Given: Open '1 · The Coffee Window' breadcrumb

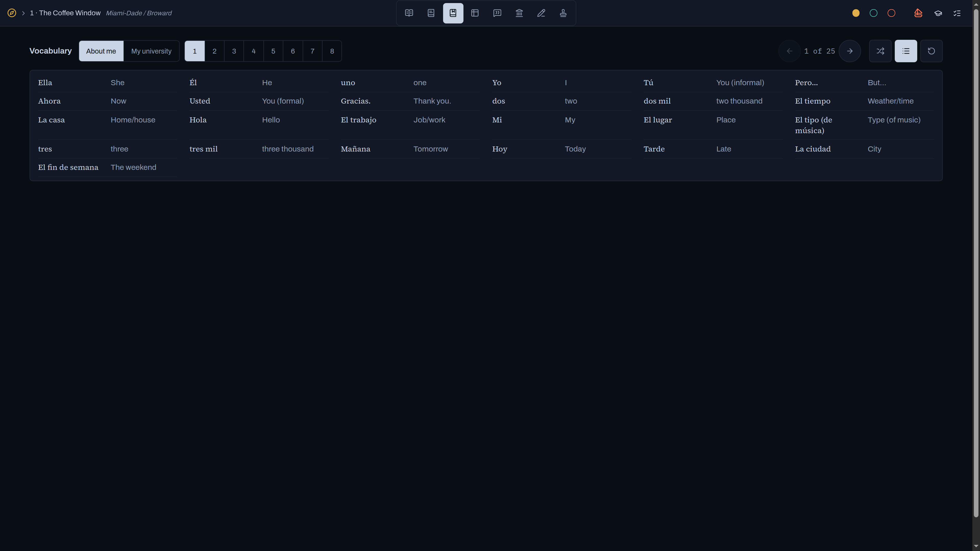Looking at the screenshot, I should pyautogui.click(x=65, y=13).
